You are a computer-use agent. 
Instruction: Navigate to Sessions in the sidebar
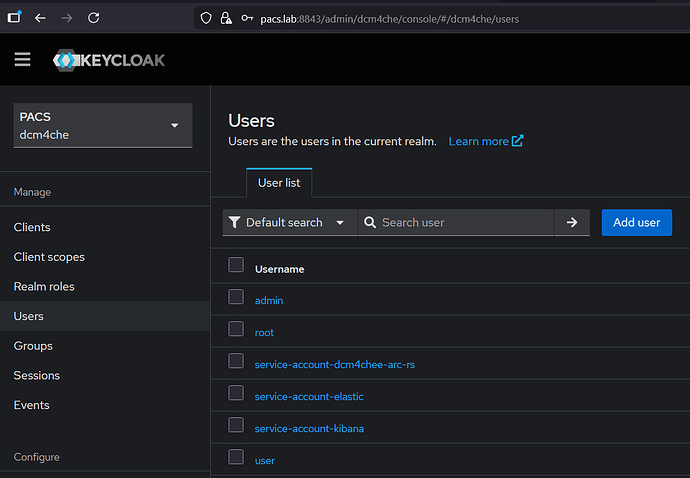(x=37, y=376)
